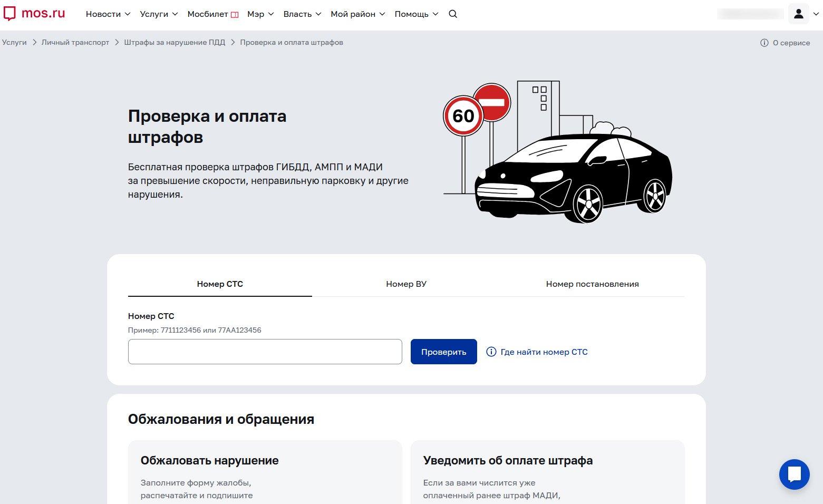This screenshot has width=823, height=504.
Task: Focus the Номер СТС input field
Action: click(265, 352)
